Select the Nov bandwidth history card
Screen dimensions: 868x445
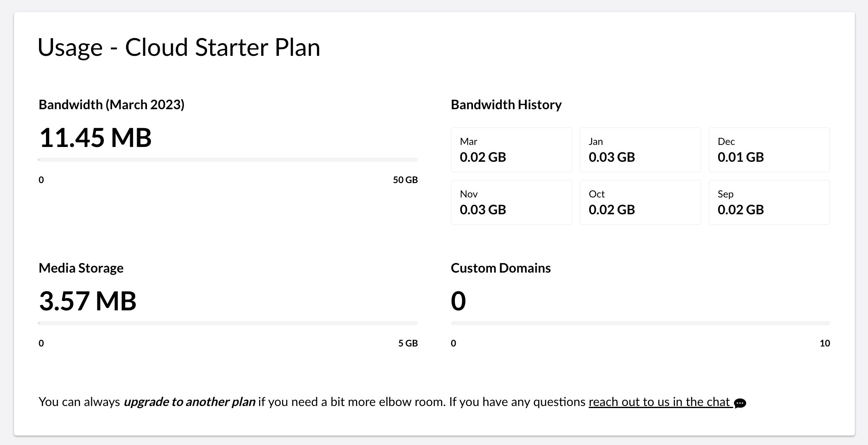tap(511, 202)
